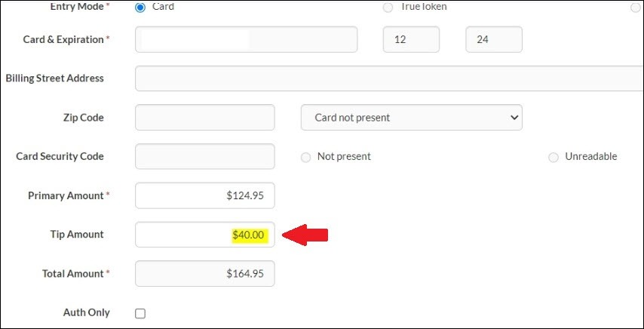Enable the Auth Only checkbox
Screen dimensions: 644x329
(140, 313)
